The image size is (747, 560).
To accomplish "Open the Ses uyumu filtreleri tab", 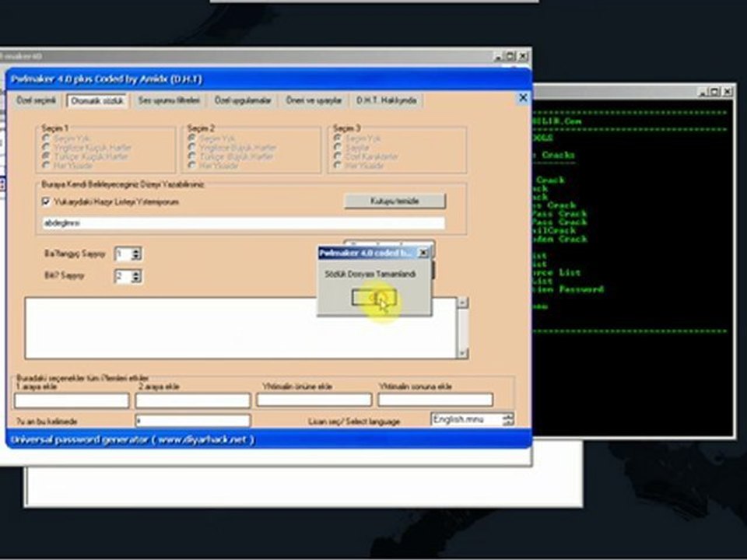I will (169, 100).
